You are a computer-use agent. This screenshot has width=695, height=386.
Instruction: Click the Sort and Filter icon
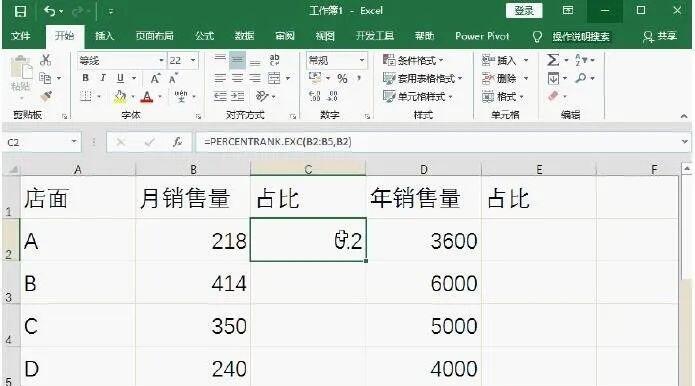point(581,60)
